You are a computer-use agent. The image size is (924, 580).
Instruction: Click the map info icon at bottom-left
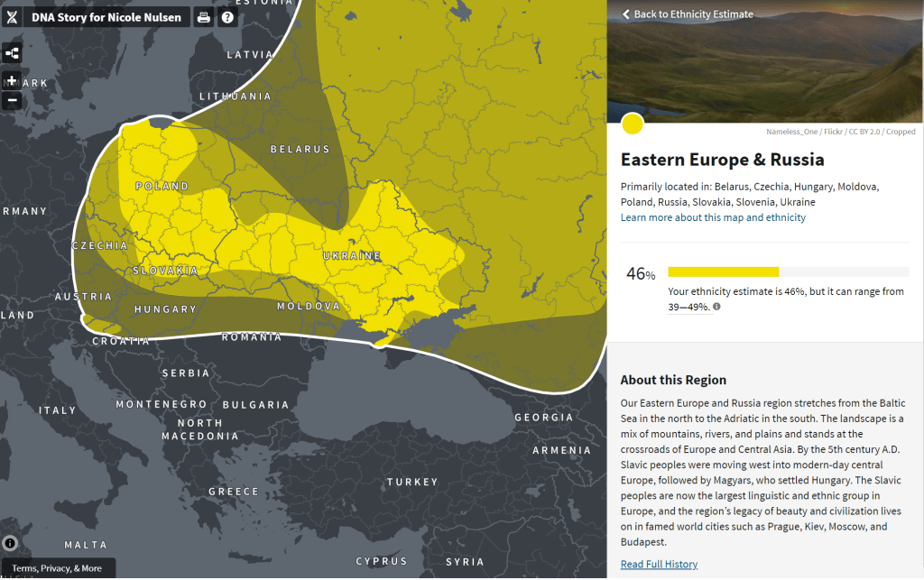(x=11, y=544)
